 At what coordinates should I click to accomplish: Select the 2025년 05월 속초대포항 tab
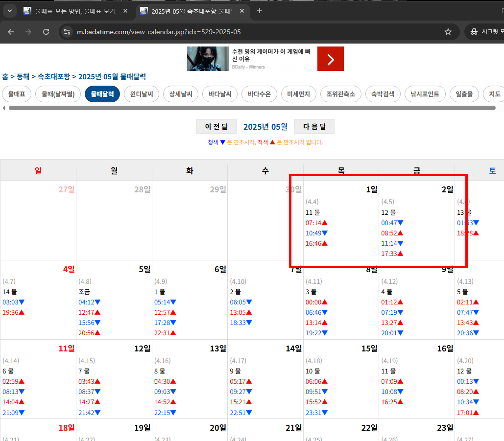[192, 11]
